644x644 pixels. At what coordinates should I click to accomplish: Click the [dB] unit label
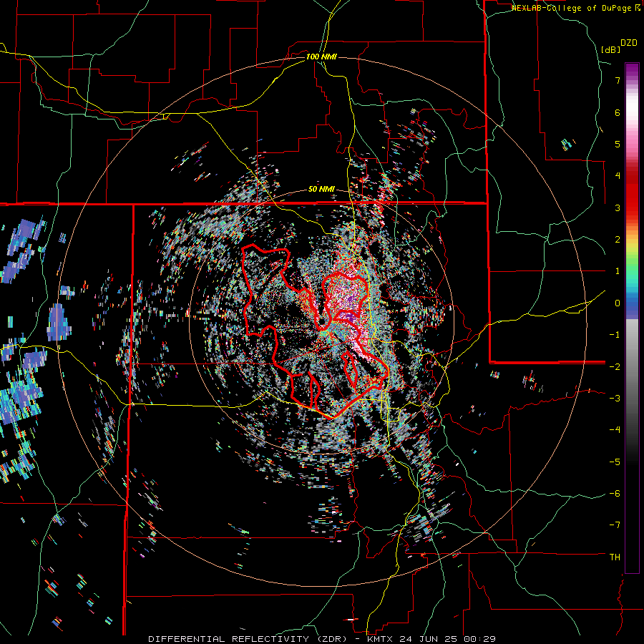point(610,49)
